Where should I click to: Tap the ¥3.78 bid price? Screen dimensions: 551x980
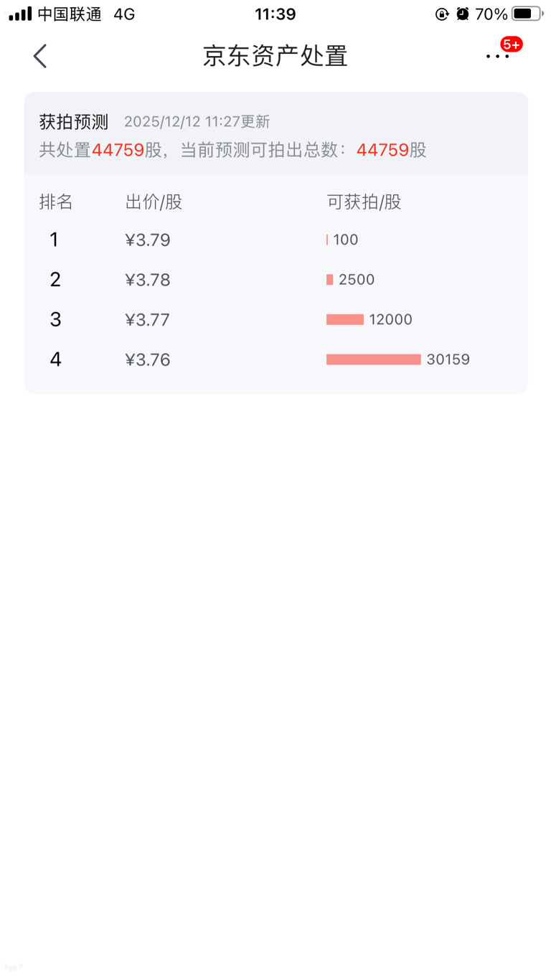[x=148, y=280]
